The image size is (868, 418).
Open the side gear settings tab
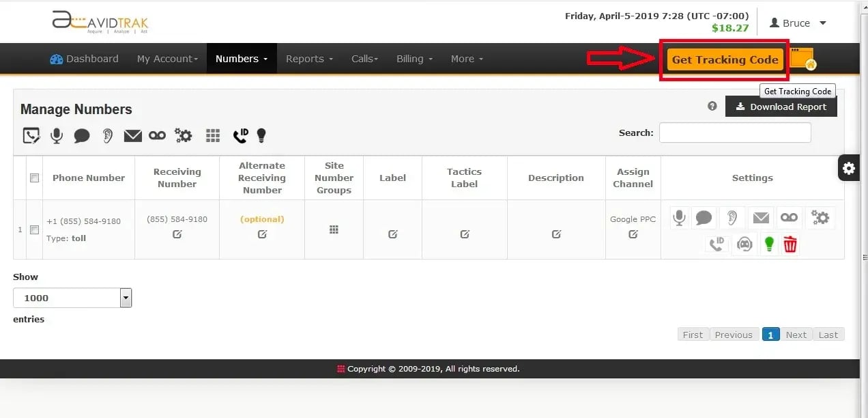(x=849, y=168)
